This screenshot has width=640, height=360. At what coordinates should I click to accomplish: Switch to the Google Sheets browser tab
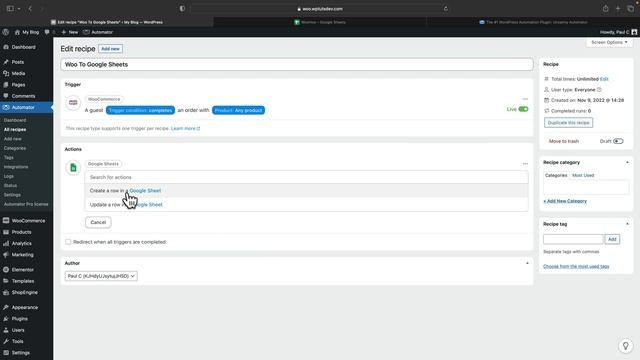coord(320,22)
